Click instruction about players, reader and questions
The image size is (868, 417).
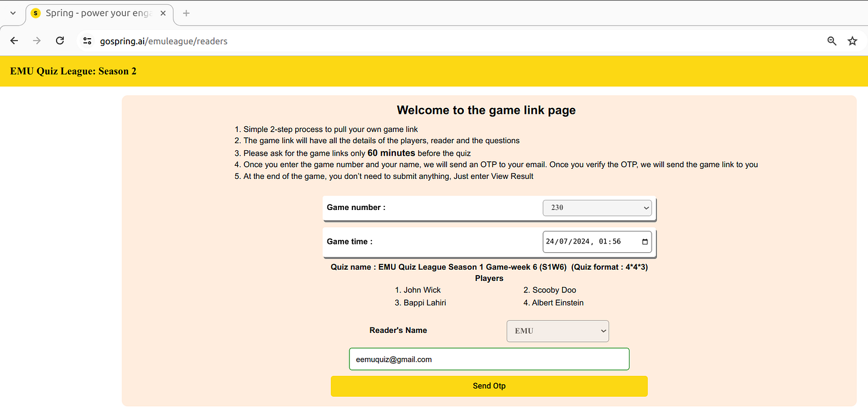click(382, 141)
